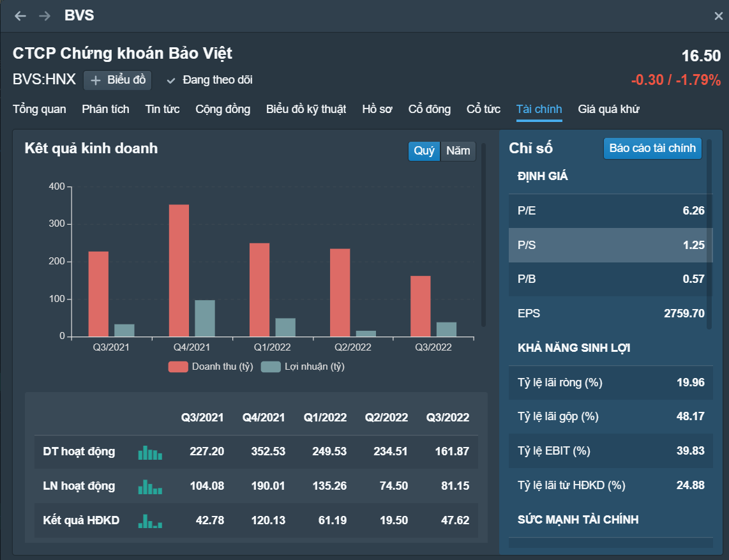This screenshot has height=560, width=729.
Task: Click the 19.50 result cell
Action: coord(394,520)
